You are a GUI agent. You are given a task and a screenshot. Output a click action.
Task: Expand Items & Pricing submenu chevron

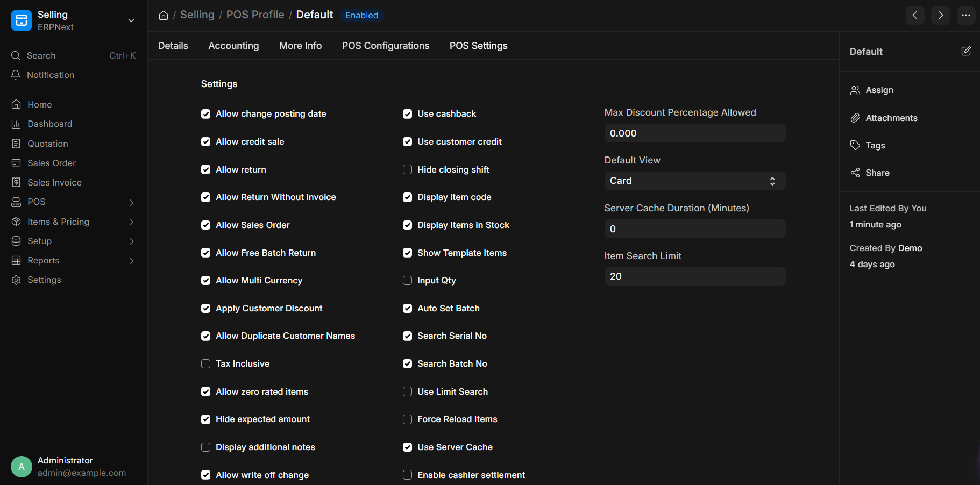132,222
